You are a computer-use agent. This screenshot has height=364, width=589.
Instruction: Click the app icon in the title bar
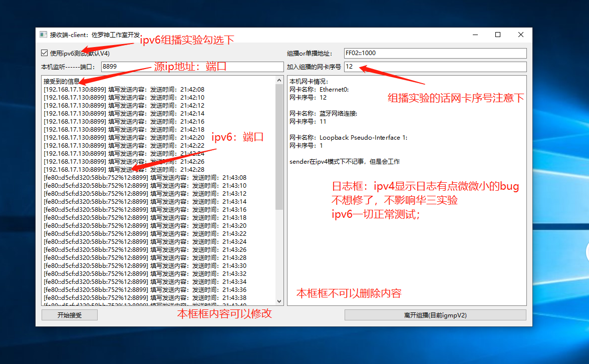coord(44,35)
